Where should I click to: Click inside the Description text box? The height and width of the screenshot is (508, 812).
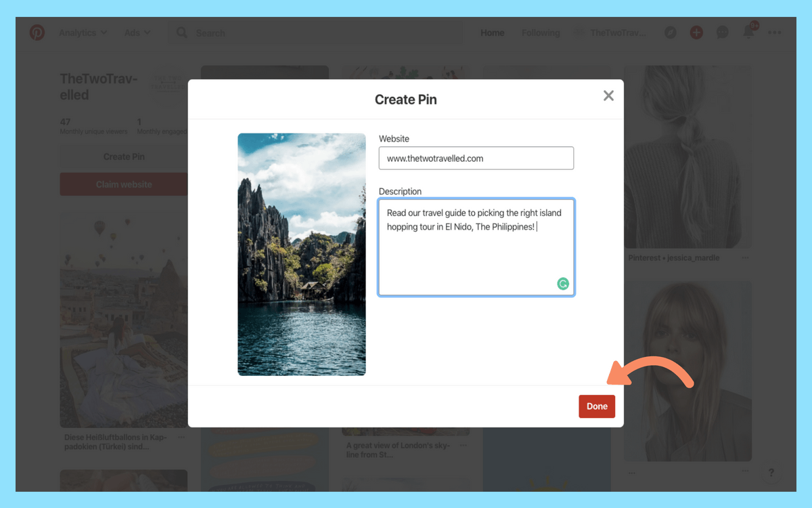point(476,247)
